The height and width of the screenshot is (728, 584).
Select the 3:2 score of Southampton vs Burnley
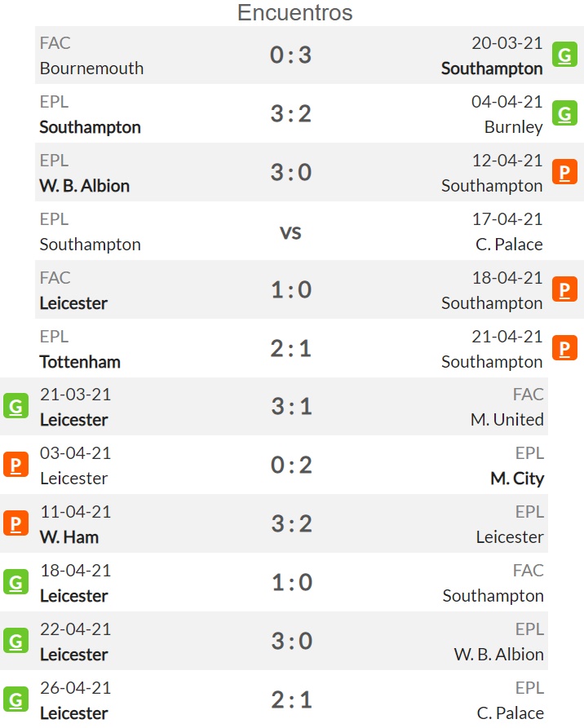(291, 114)
